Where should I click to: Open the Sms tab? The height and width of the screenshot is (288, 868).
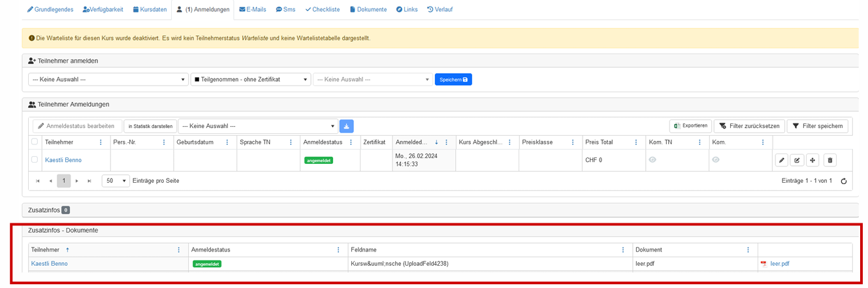pyautogui.click(x=285, y=10)
